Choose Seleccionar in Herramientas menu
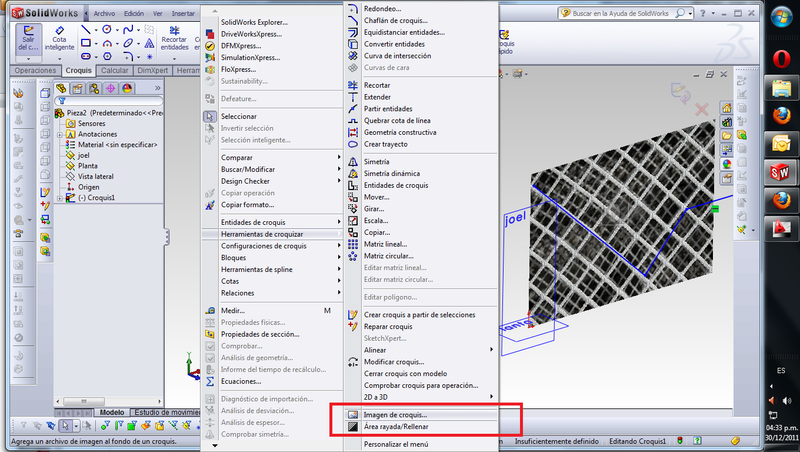Screen dimensions: 800x452 tap(238, 116)
